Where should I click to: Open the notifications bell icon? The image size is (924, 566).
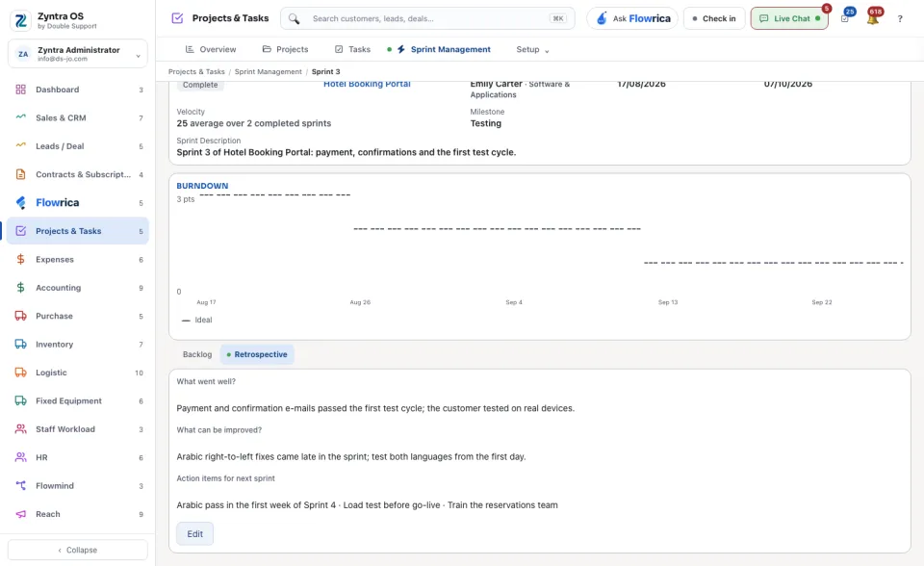[x=873, y=18]
